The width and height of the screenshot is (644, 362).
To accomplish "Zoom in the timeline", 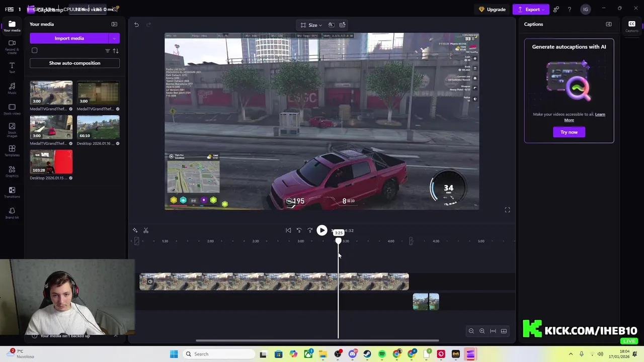I will point(482,331).
